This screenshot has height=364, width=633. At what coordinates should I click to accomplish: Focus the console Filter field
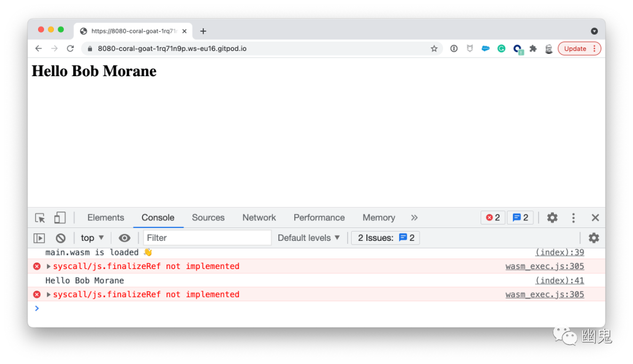(x=207, y=238)
